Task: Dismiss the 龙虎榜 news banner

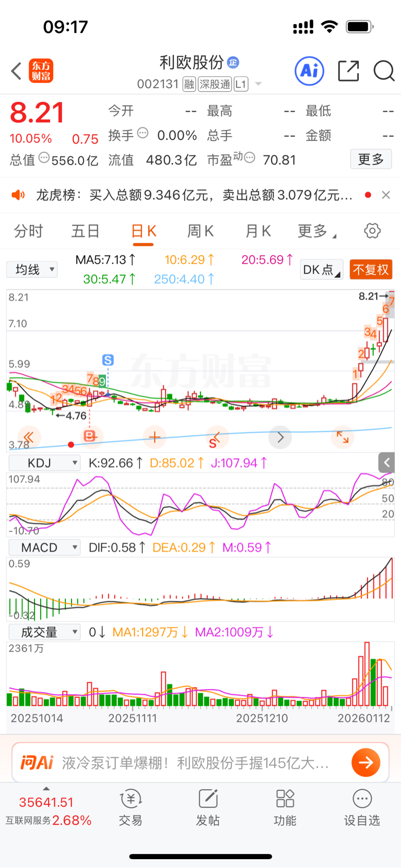Action: pos(386,195)
